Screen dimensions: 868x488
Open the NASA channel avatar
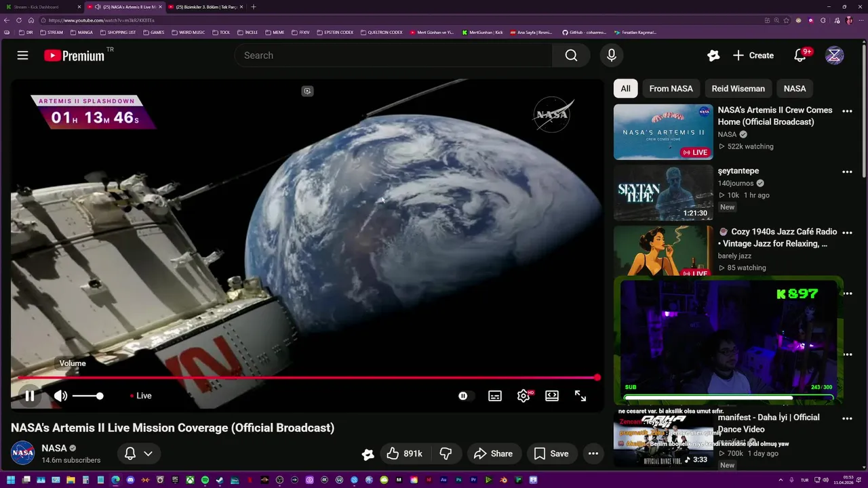[x=22, y=453]
